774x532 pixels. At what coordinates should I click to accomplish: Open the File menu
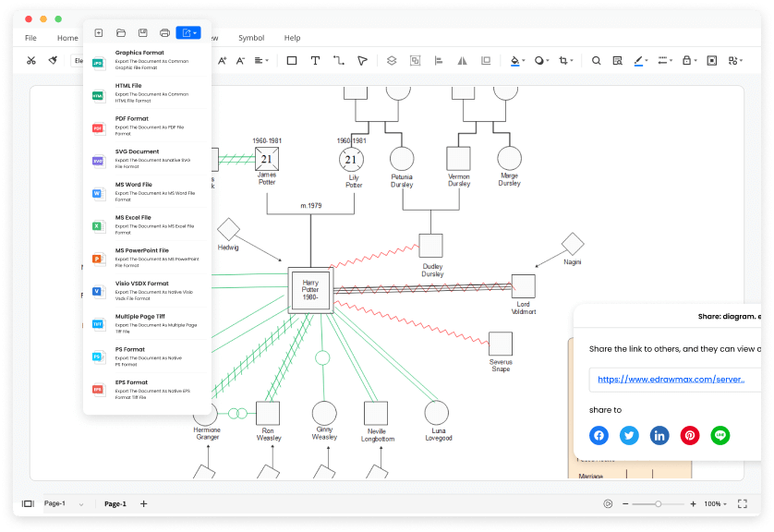30,38
